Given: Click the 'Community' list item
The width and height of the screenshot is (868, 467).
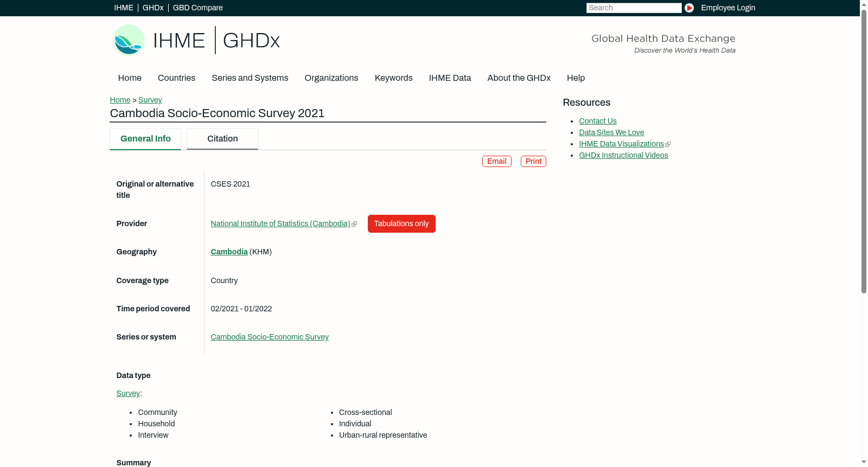Looking at the screenshot, I should click(x=157, y=412).
